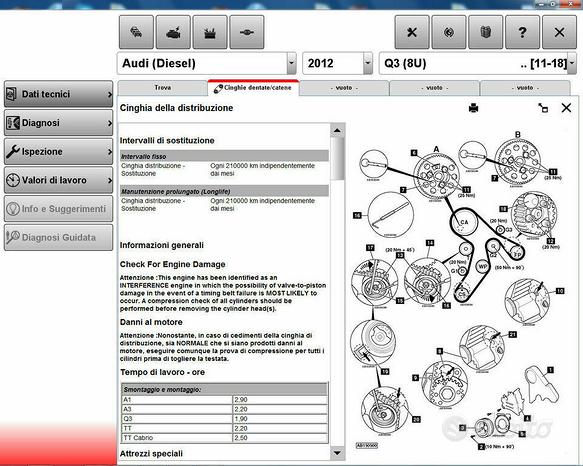This screenshot has width=583, height=466.
Task: Click the engine diagnostics toolbar icon
Action: pyautogui.click(x=173, y=32)
